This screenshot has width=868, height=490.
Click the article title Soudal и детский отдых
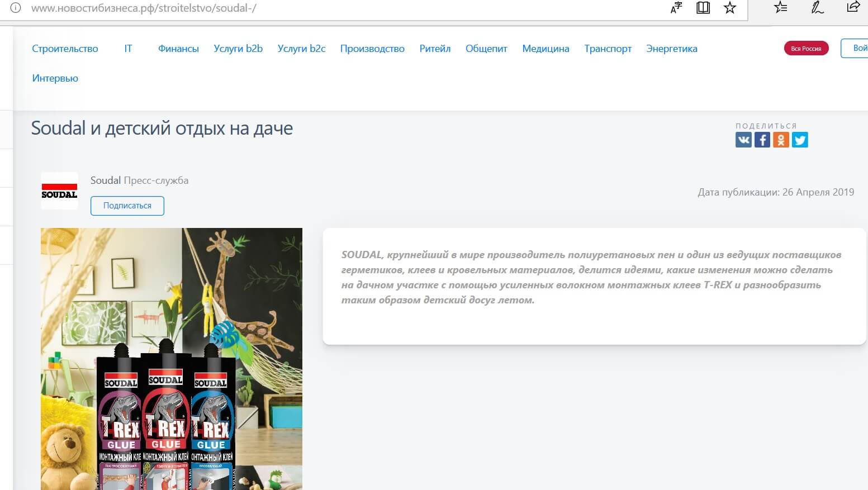[162, 128]
